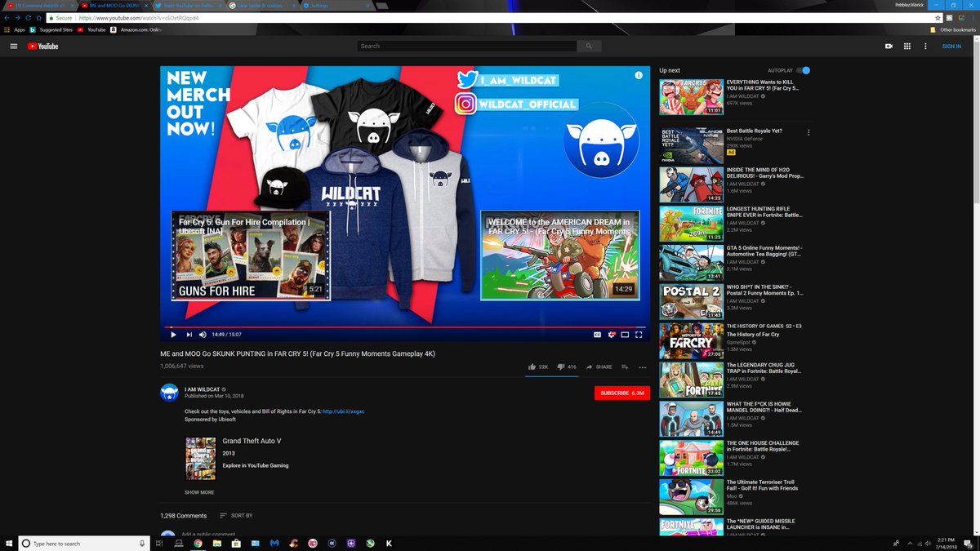Switch to the Settings browser tab
The height and width of the screenshot is (551, 980).
pyautogui.click(x=335, y=5)
